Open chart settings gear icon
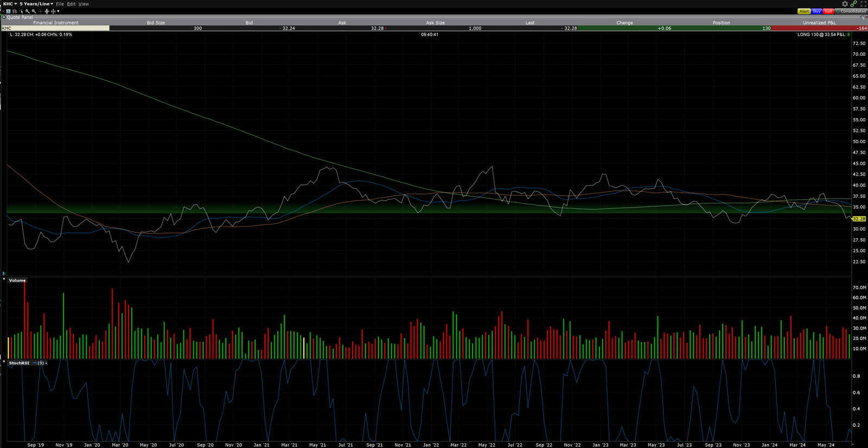This screenshot has height=448, width=868. 845,4
